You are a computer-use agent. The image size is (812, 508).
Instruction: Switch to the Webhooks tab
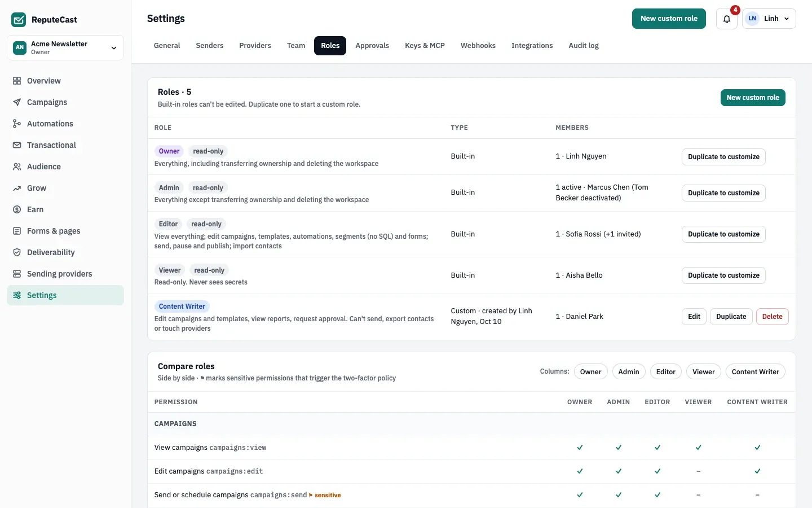pos(478,46)
